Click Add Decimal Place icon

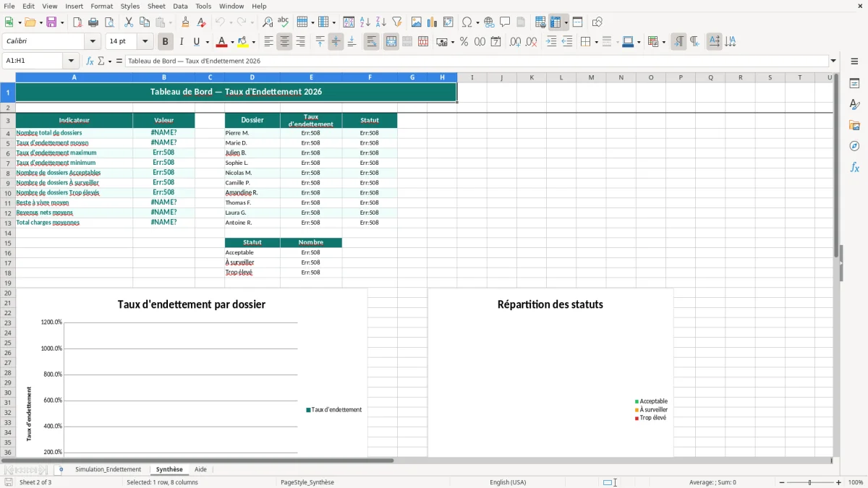515,42
